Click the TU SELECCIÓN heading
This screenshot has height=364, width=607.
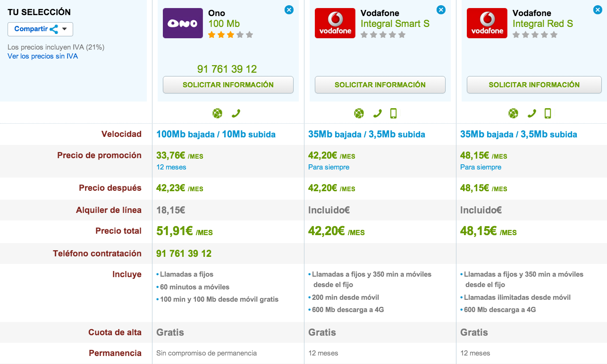(x=39, y=12)
